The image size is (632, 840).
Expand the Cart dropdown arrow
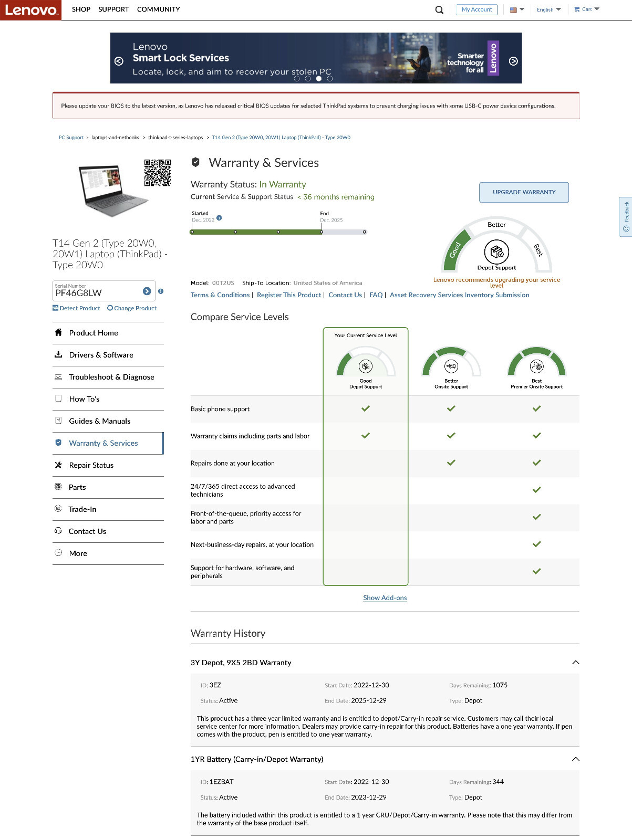click(597, 9)
